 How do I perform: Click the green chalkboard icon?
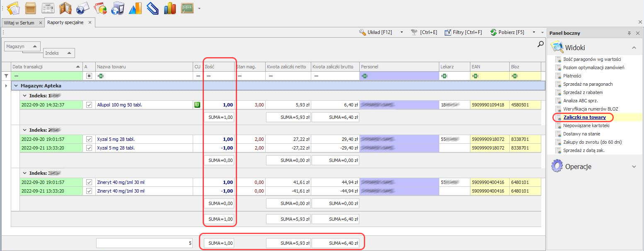point(187,8)
